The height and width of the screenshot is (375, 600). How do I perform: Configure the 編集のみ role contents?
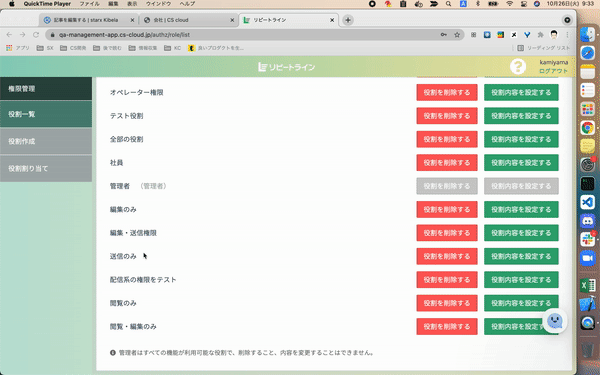click(x=521, y=209)
